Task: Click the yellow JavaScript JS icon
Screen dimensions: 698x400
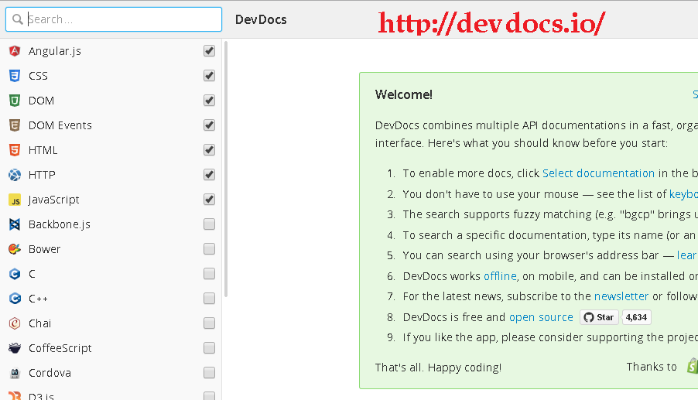Action: tap(15, 200)
